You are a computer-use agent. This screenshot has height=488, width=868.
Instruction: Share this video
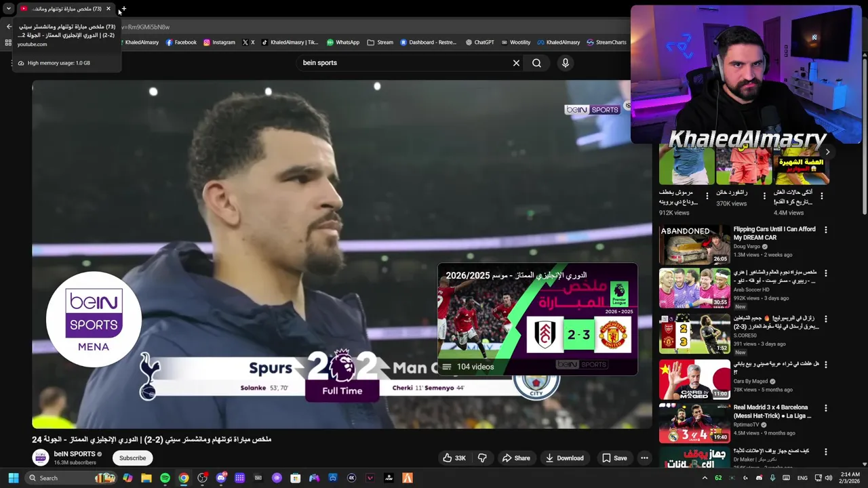[x=516, y=458]
